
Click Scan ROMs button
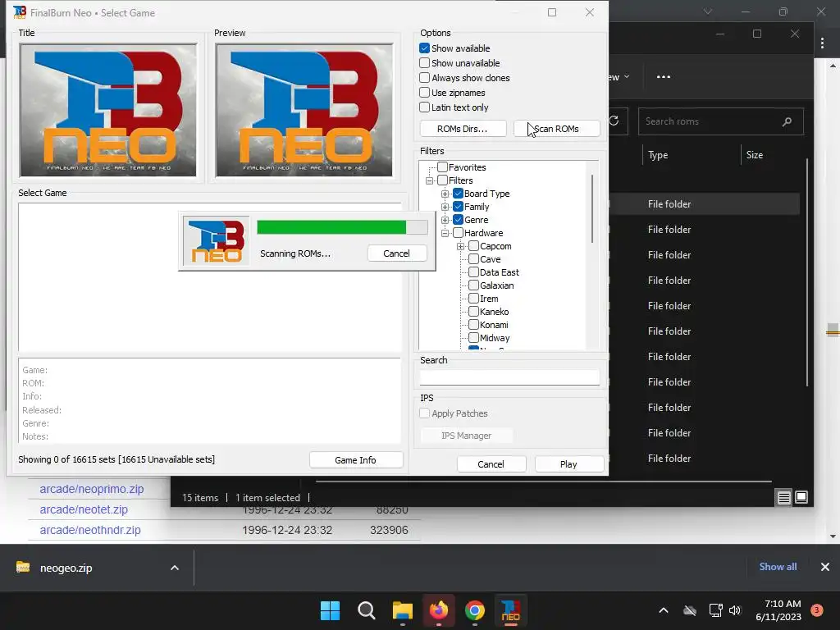(x=557, y=129)
